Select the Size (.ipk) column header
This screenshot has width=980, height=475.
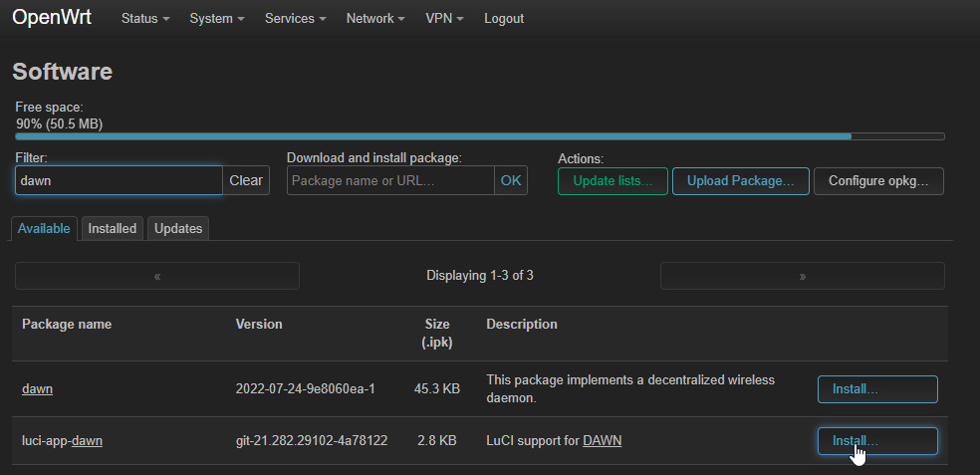pos(437,334)
